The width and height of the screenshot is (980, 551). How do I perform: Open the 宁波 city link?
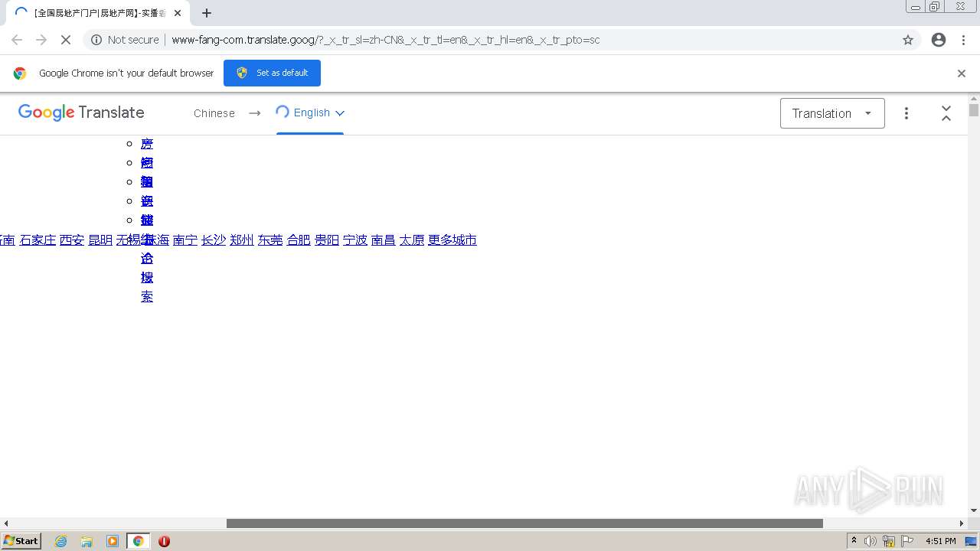355,240
